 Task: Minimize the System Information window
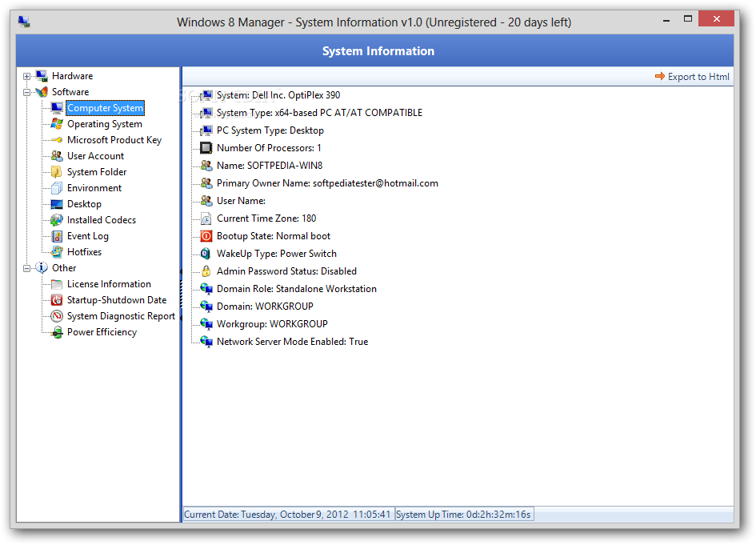[666, 20]
